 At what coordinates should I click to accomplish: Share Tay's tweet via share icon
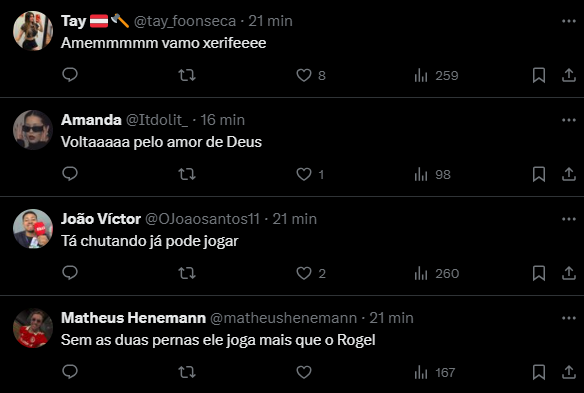[569, 75]
